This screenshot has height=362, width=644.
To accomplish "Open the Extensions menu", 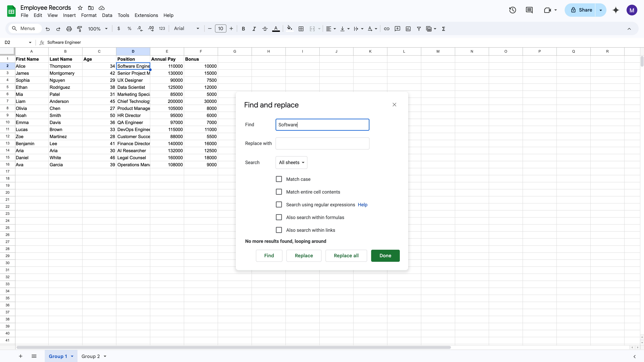I will pyautogui.click(x=146, y=15).
